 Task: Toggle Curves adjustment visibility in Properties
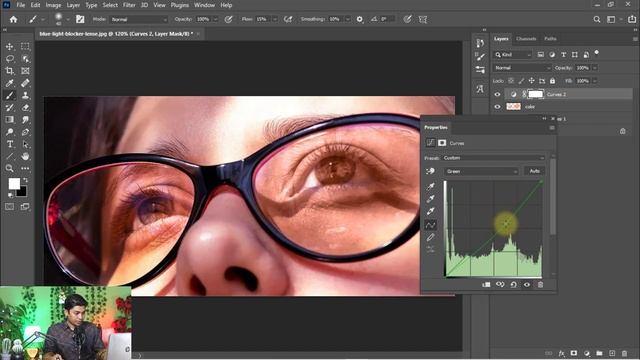[527, 284]
